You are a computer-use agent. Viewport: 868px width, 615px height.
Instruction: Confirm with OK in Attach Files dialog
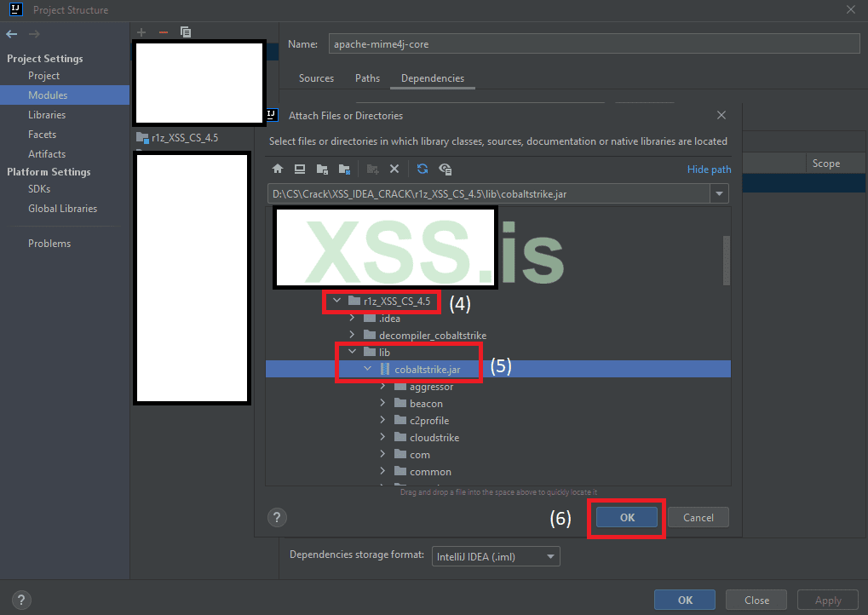[x=627, y=518]
